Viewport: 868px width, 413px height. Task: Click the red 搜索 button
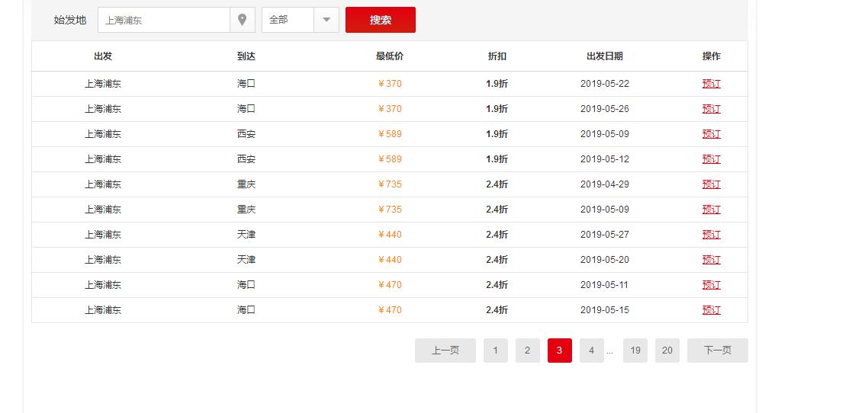tap(381, 20)
